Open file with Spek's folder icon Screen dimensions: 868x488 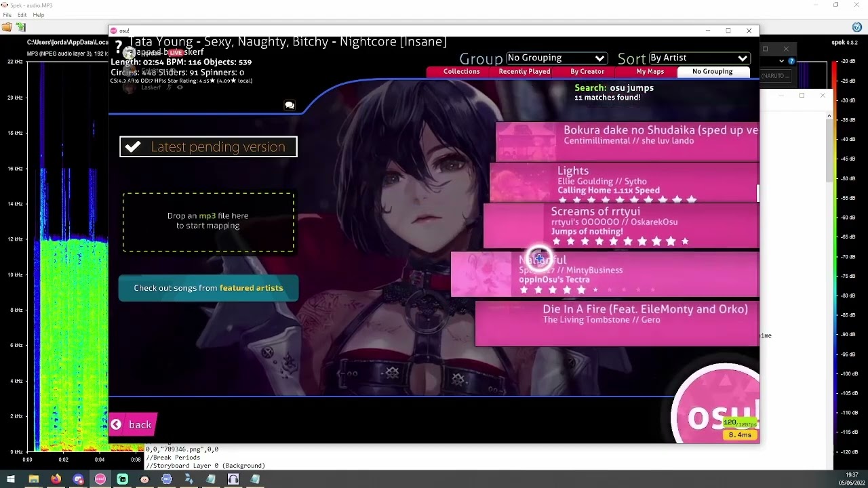click(7, 27)
